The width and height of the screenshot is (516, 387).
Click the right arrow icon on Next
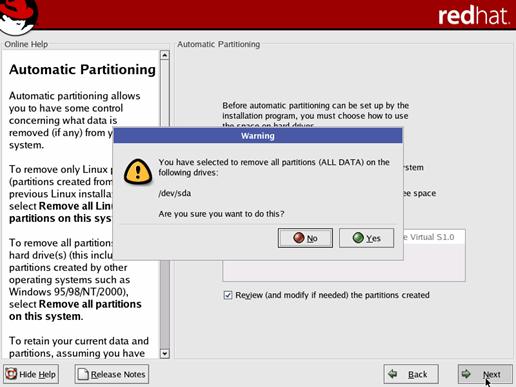pos(466,374)
